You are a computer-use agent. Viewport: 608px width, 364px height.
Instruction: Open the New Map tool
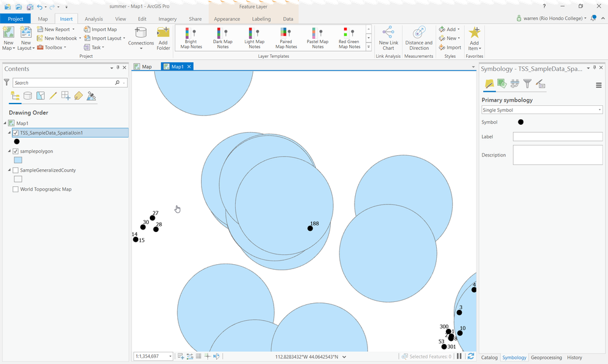9,38
